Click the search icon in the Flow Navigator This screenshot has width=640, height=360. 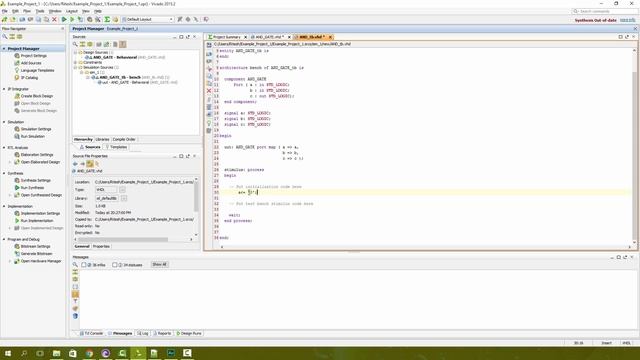click(5, 37)
